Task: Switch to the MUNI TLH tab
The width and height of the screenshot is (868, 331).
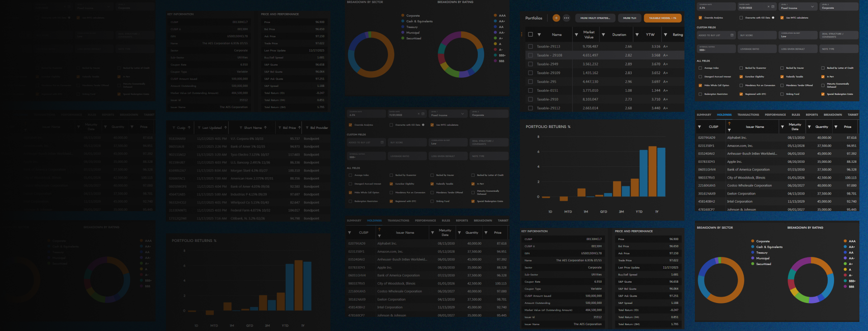Action: point(629,18)
